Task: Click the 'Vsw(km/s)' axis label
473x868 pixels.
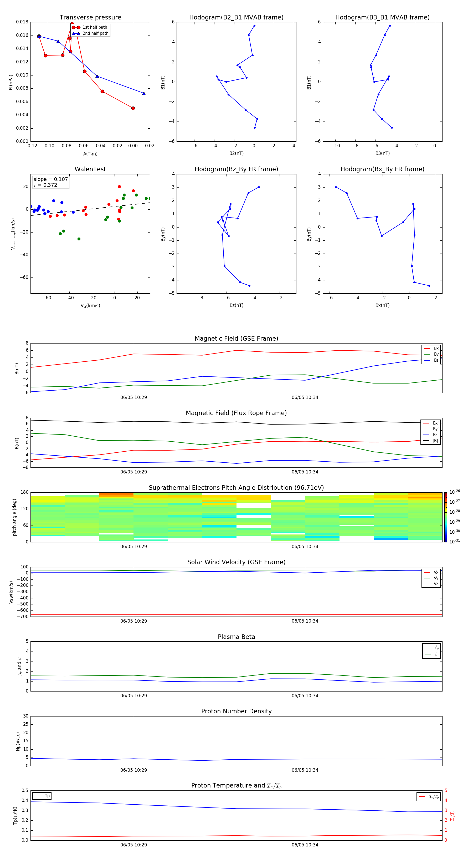Action: pyautogui.click(x=11, y=592)
